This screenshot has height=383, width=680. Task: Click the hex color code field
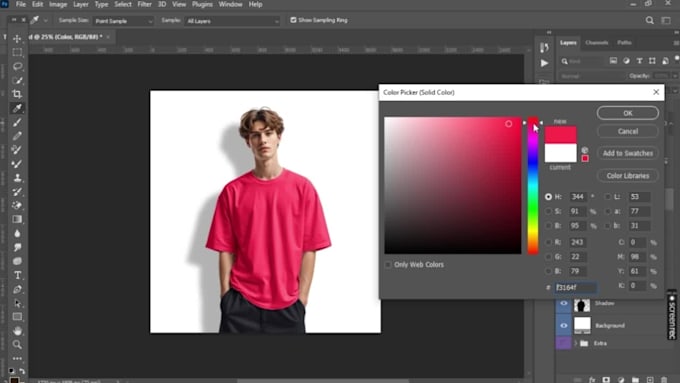[575, 288]
